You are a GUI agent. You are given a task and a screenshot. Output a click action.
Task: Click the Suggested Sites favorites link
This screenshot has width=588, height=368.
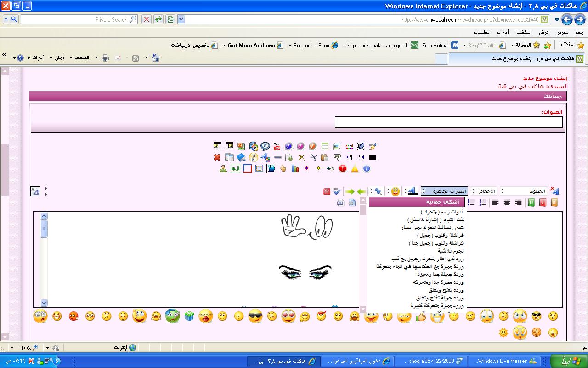311,46
